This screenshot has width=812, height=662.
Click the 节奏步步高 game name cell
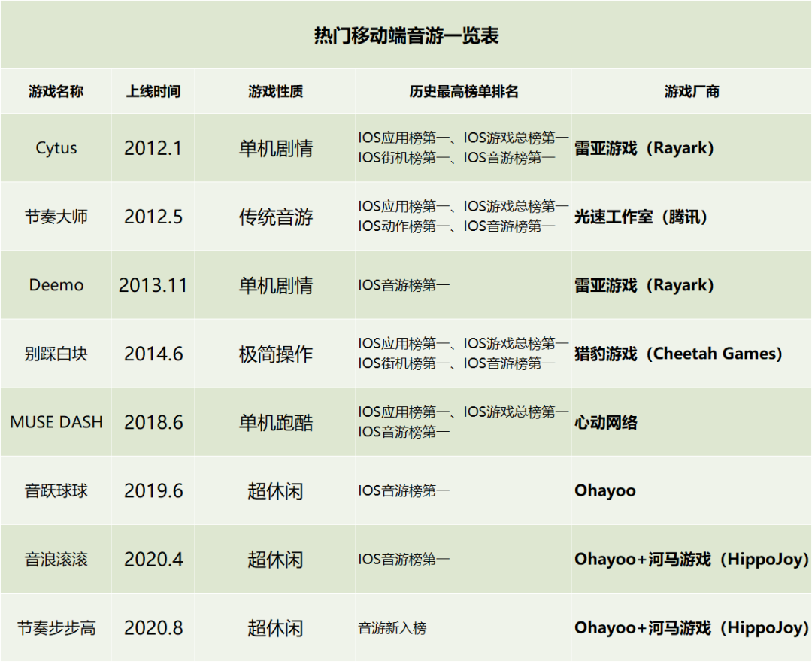pyautogui.click(x=56, y=628)
